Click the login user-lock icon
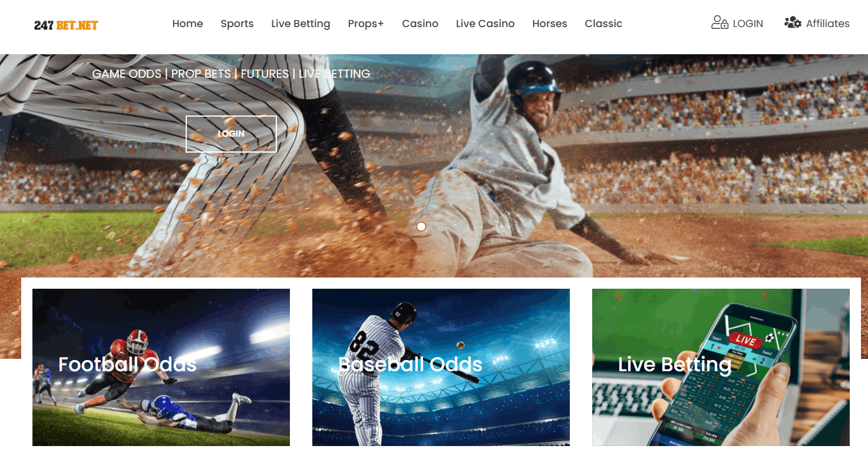 point(720,23)
